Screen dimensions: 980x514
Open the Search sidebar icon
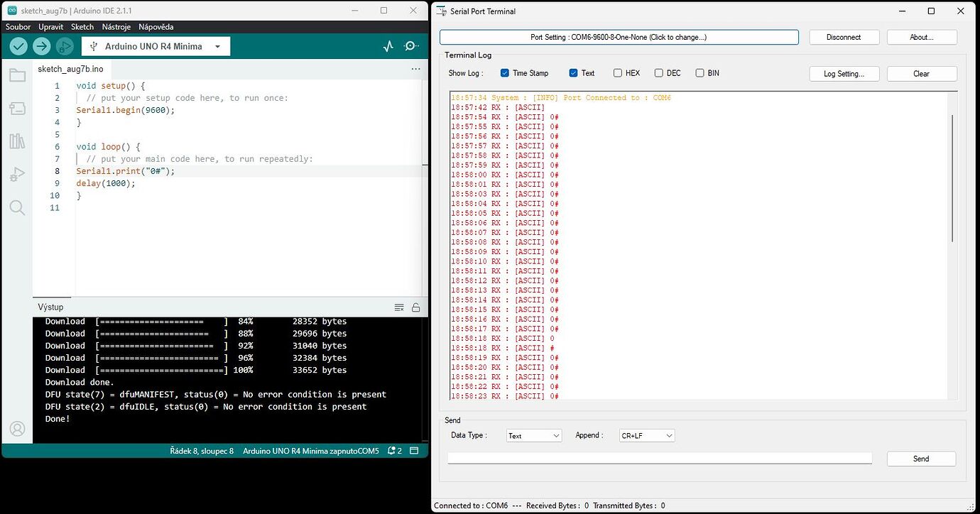[x=17, y=207]
